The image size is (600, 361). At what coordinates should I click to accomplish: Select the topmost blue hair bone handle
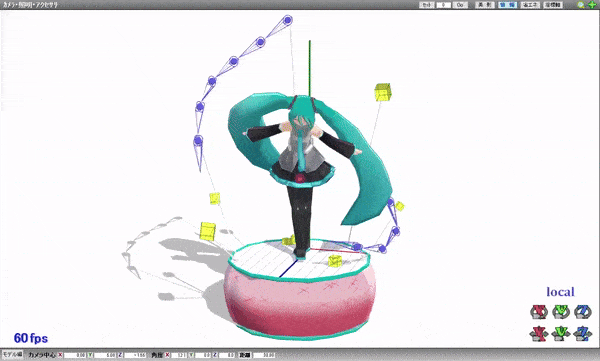[288, 20]
